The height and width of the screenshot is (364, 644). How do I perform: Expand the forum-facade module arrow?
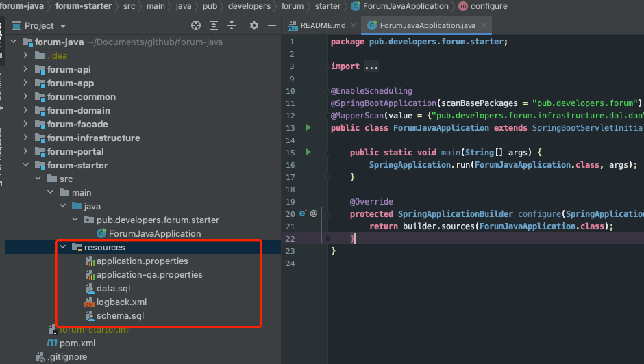coord(25,124)
